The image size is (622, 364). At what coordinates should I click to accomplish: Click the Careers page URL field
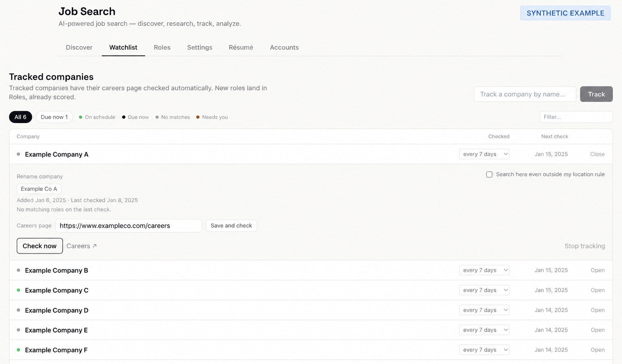[x=129, y=225]
